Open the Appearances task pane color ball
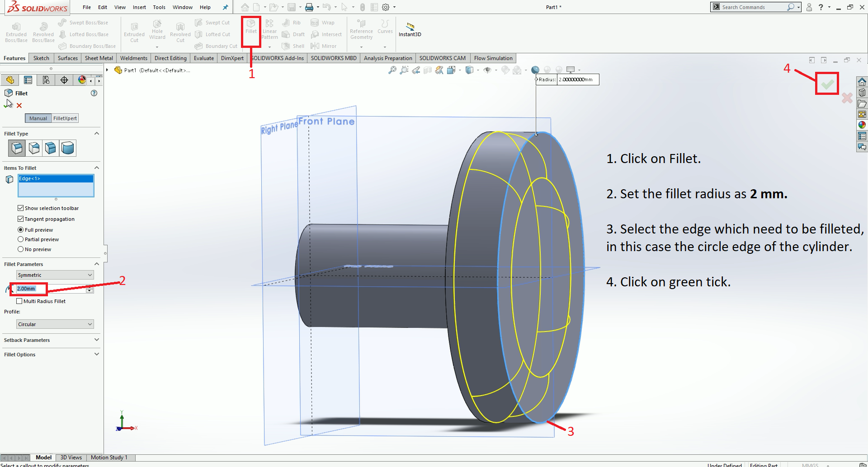 tap(862, 125)
